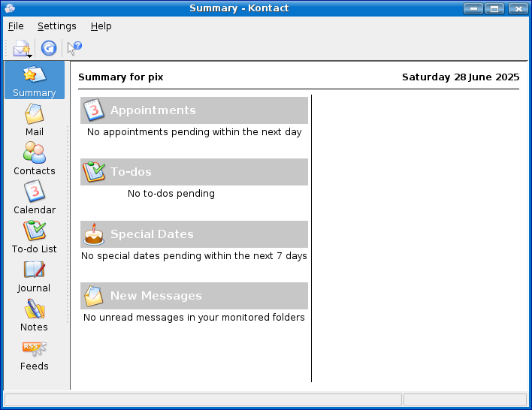Open the File menu

(16, 26)
